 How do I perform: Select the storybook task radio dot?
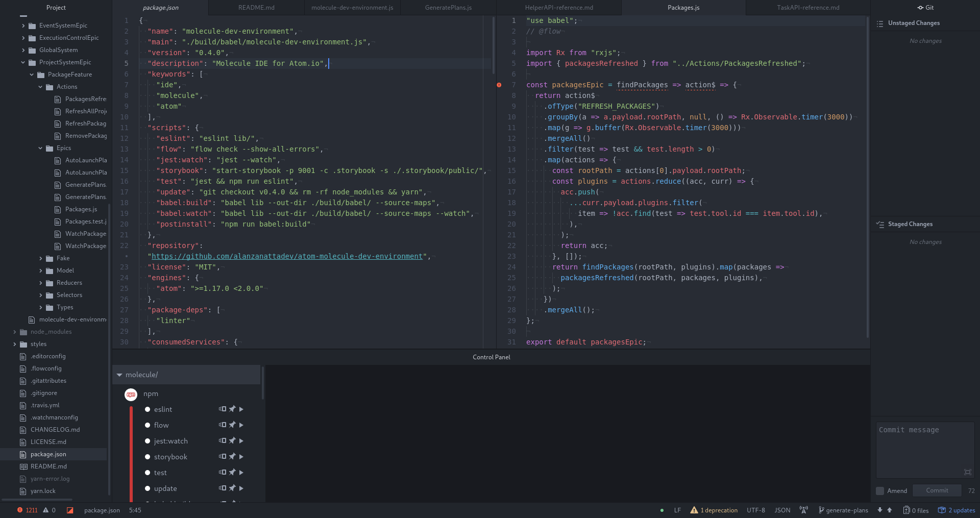[148, 457]
